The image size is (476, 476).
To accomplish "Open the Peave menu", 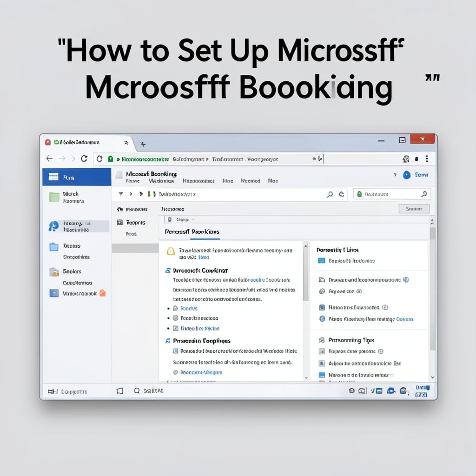I will [x=132, y=181].
